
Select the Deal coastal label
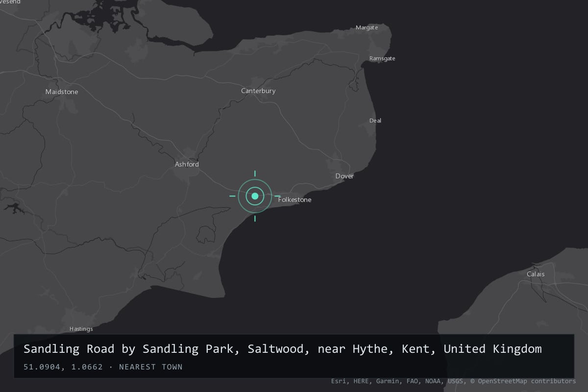click(375, 121)
